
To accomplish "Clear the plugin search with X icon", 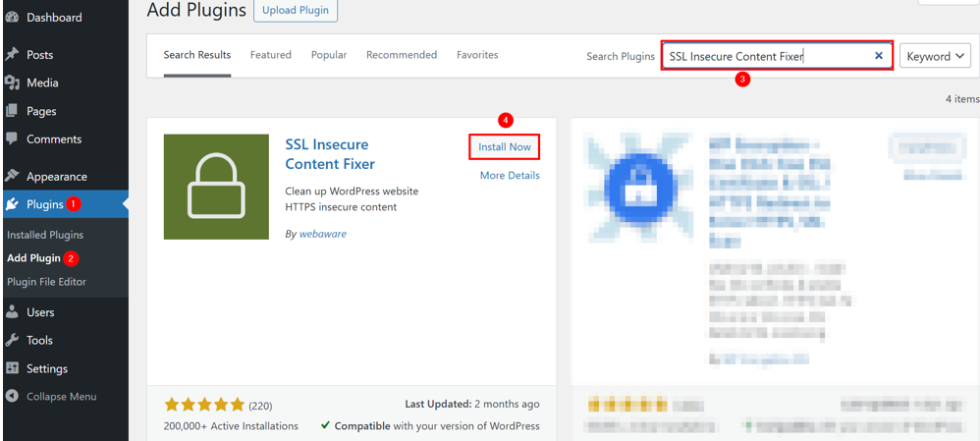I will coord(878,56).
